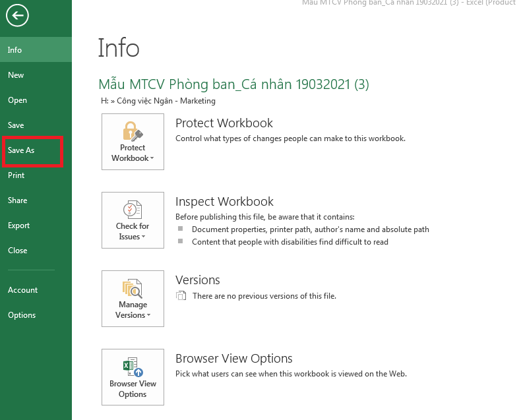Open the Protect Workbook lock icon

pos(133,131)
